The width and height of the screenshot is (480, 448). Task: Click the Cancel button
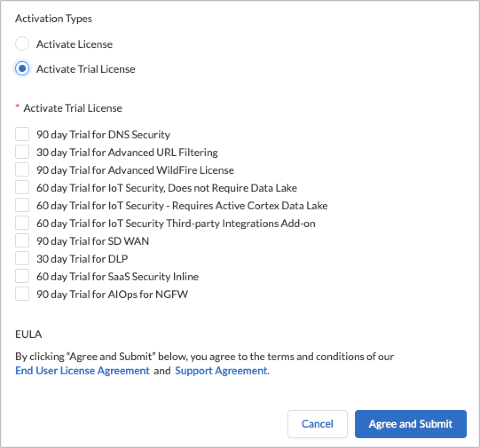coord(317,424)
